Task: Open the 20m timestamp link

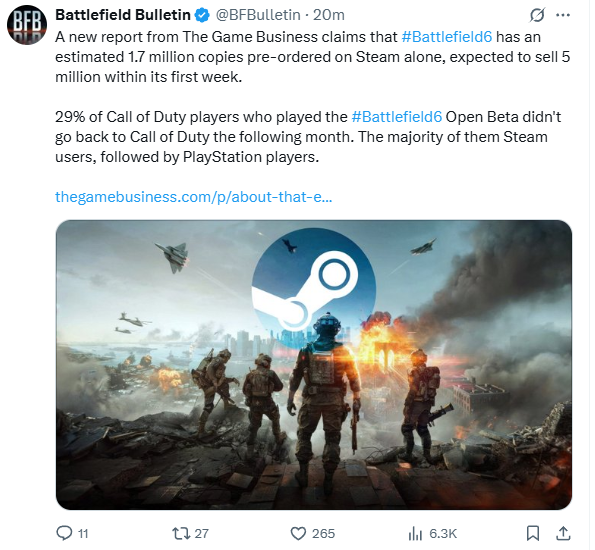Action: 329,15
